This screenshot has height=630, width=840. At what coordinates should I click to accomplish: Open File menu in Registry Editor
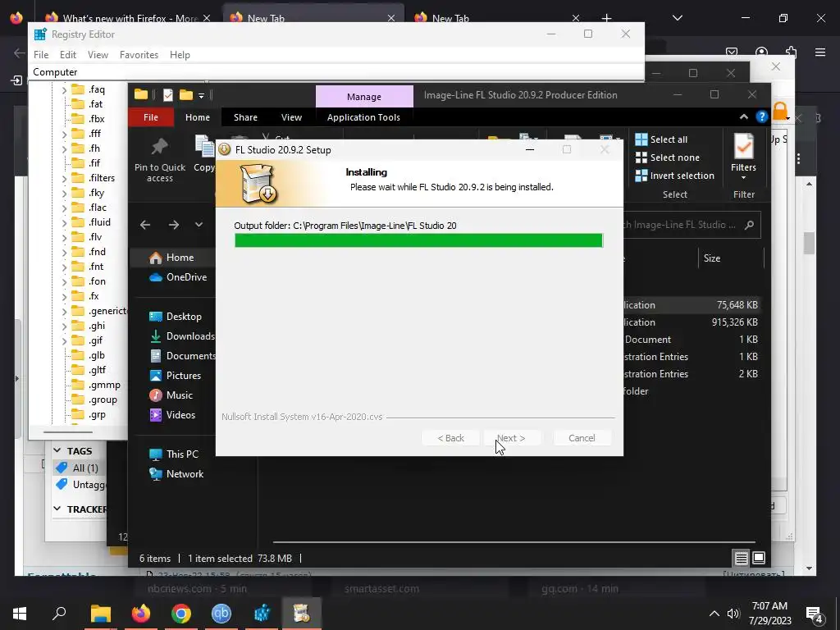click(x=41, y=55)
